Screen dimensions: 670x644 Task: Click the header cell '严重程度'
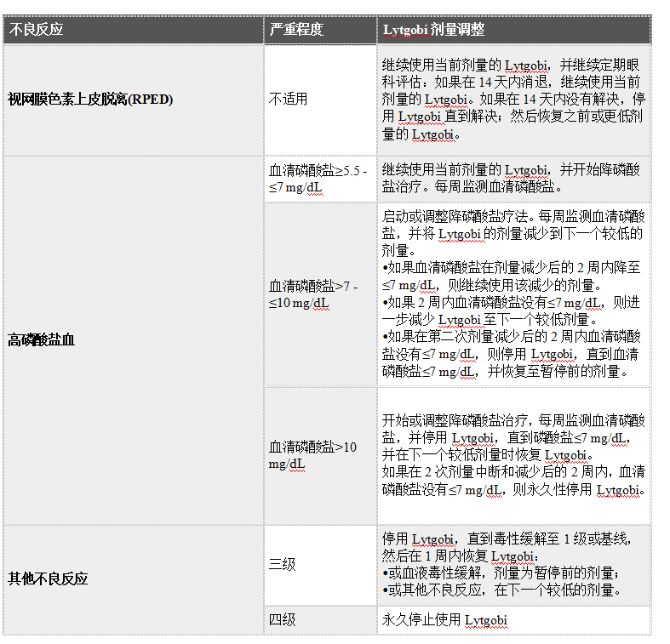point(320,30)
